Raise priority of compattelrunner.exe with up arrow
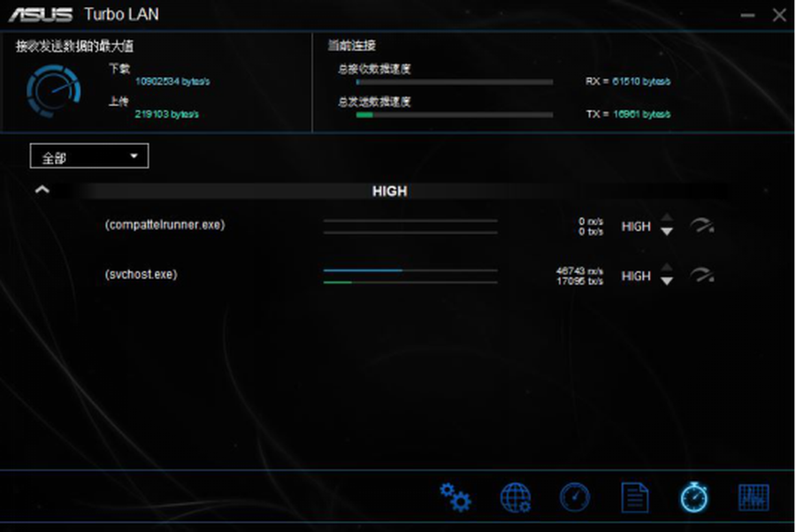The image size is (796, 532). 667,219
